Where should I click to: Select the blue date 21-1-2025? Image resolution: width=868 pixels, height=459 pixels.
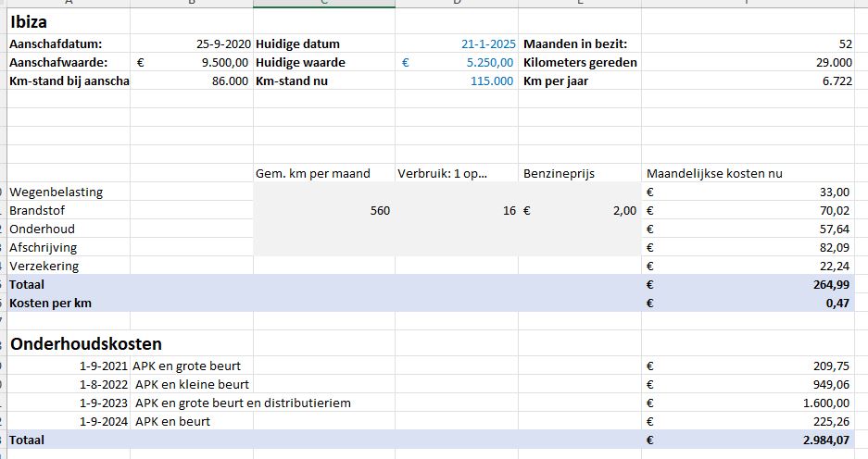(x=457, y=43)
